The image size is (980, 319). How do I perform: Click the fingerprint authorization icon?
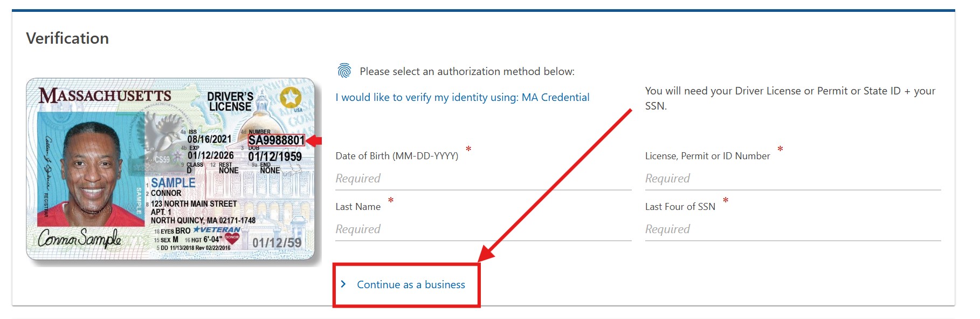pos(344,71)
